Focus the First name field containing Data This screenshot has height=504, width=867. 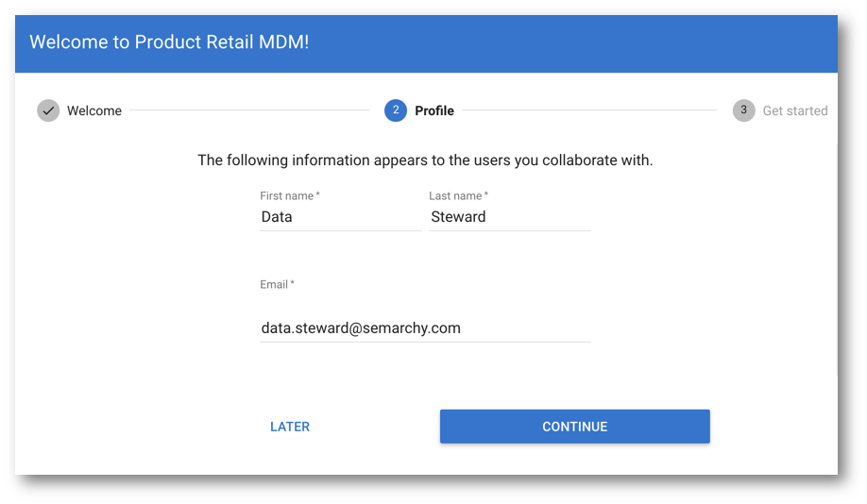[341, 217]
